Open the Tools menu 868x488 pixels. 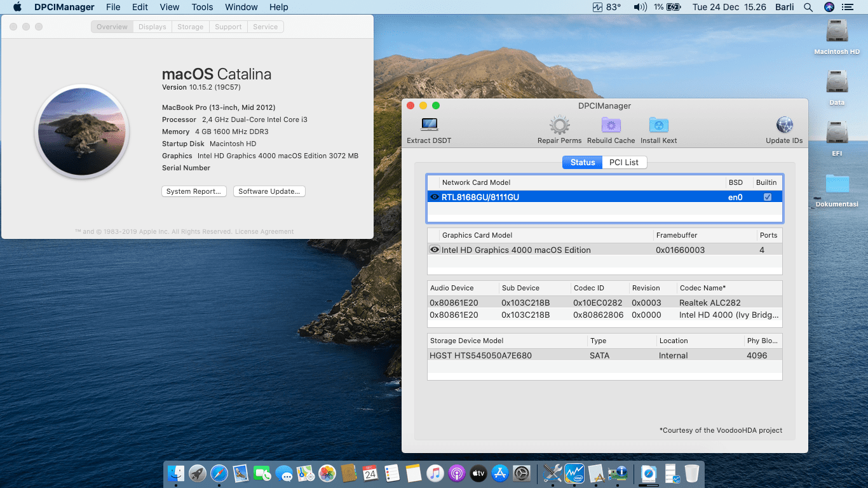coord(202,7)
